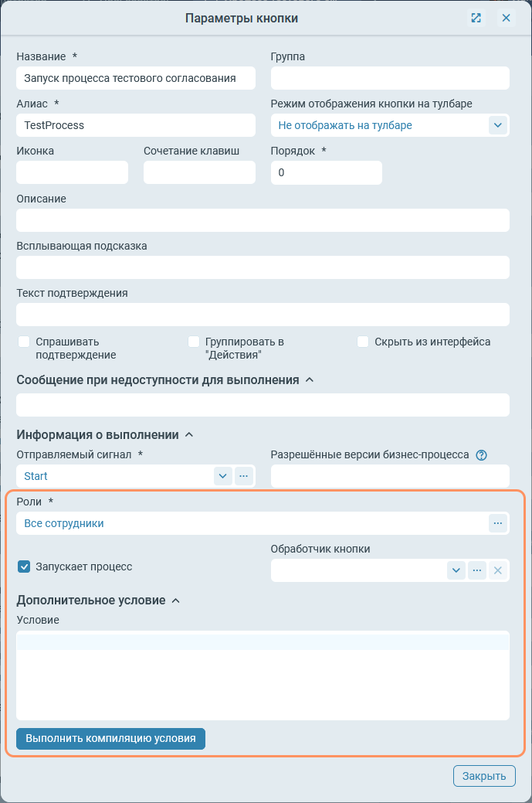Close the button parameters dialog via X
Image resolution: width=532 pixels, height=803 pixels.
click(x=507, y=18)
